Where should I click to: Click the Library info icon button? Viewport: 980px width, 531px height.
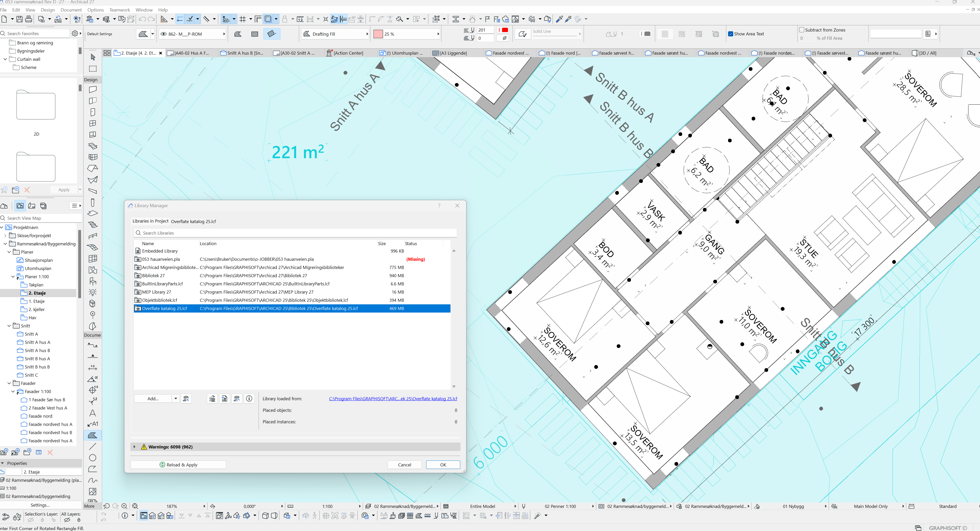click(249, 399)
